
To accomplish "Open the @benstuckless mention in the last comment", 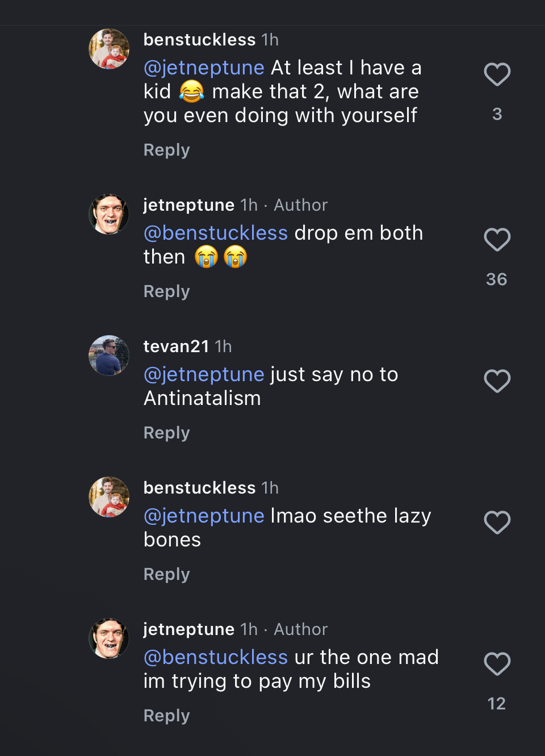I will point(216,657).
